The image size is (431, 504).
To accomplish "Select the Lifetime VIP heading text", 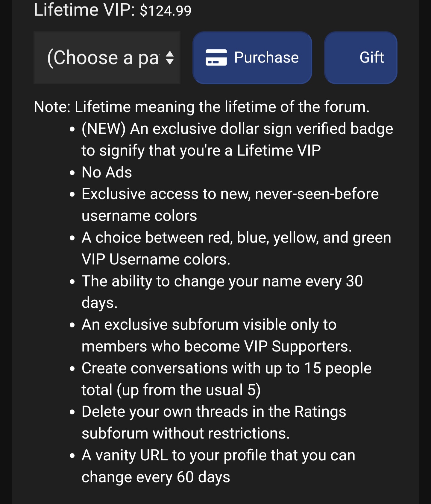I will coord(84,10).
